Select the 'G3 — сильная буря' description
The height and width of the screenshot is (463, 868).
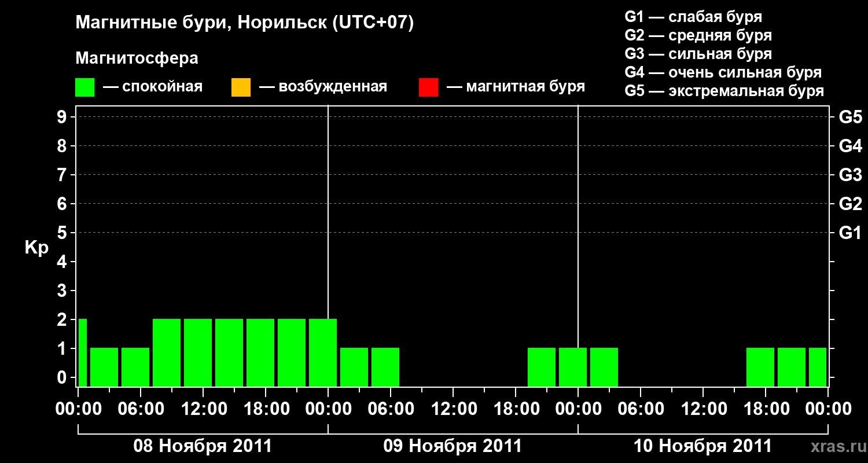(698, 54)
